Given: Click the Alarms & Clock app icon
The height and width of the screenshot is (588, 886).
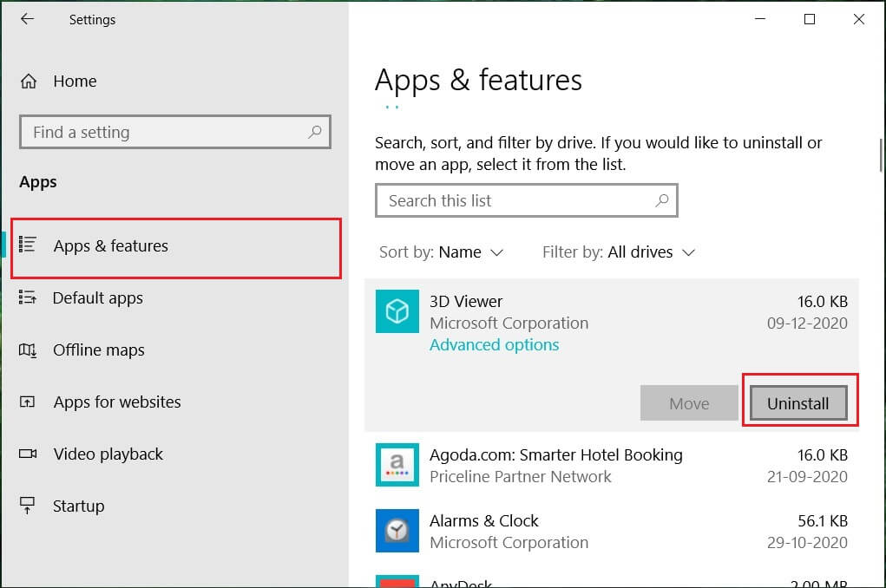Looking at the screenshot, I should tap(397, 531).
